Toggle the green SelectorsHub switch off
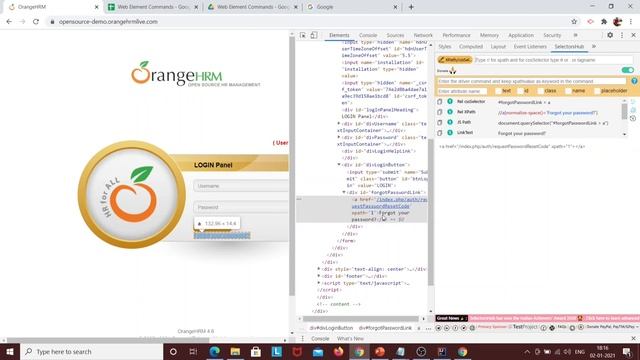Screen dimensions: 640x360 point(628,70)
